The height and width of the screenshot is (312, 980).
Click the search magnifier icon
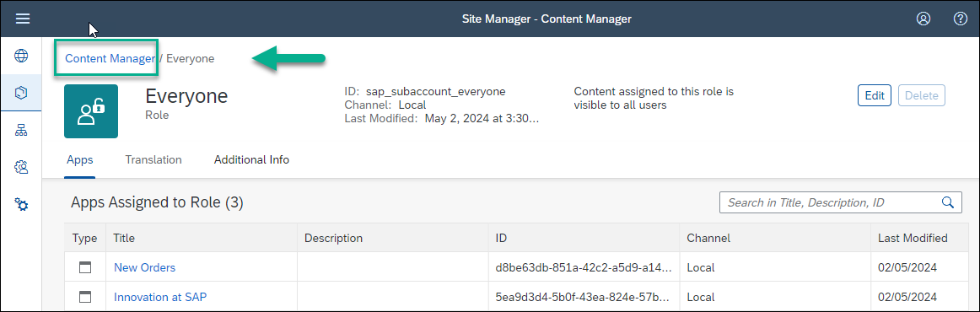[x=947, y=202]
